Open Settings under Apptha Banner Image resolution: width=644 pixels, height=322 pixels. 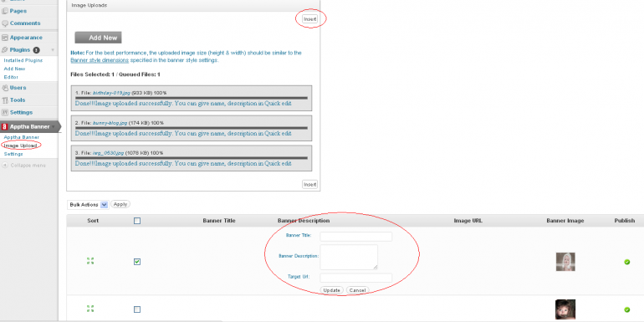tap(13, 154)
